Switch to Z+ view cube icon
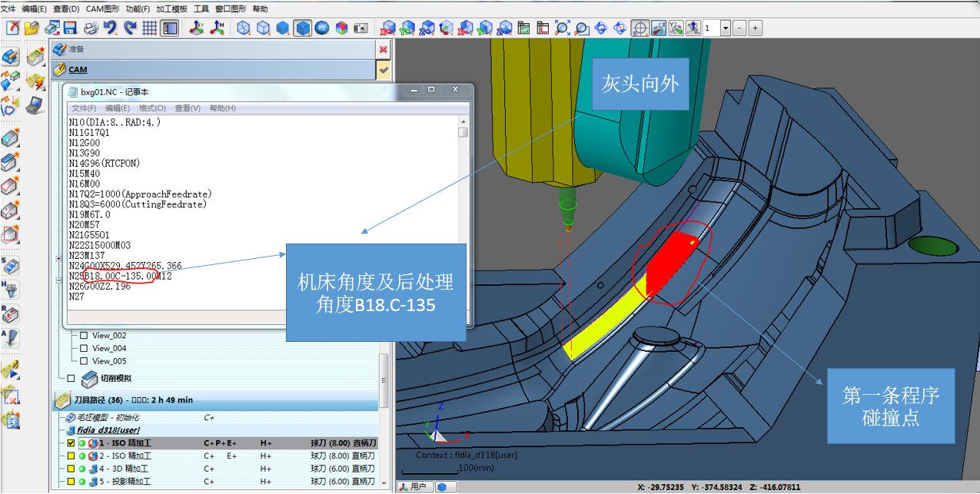 (427, 28)
